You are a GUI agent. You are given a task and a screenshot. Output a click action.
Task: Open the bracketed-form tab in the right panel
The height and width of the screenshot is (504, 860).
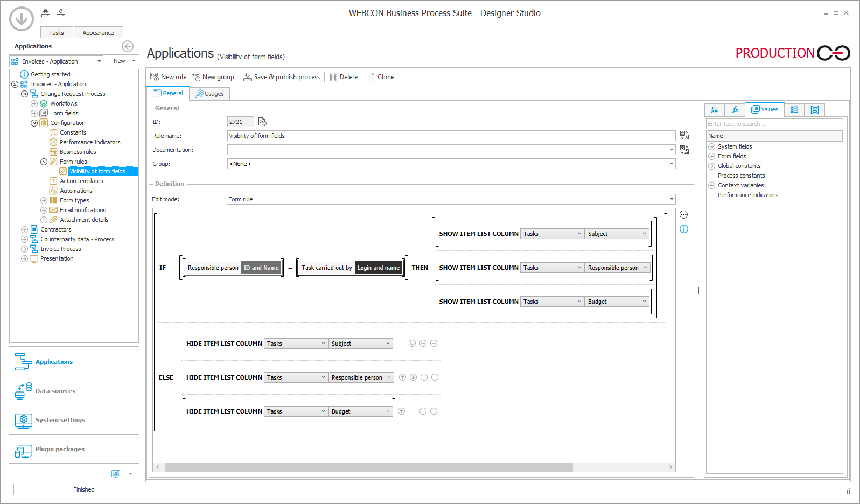pyautogui.click(x=815, y=110)
